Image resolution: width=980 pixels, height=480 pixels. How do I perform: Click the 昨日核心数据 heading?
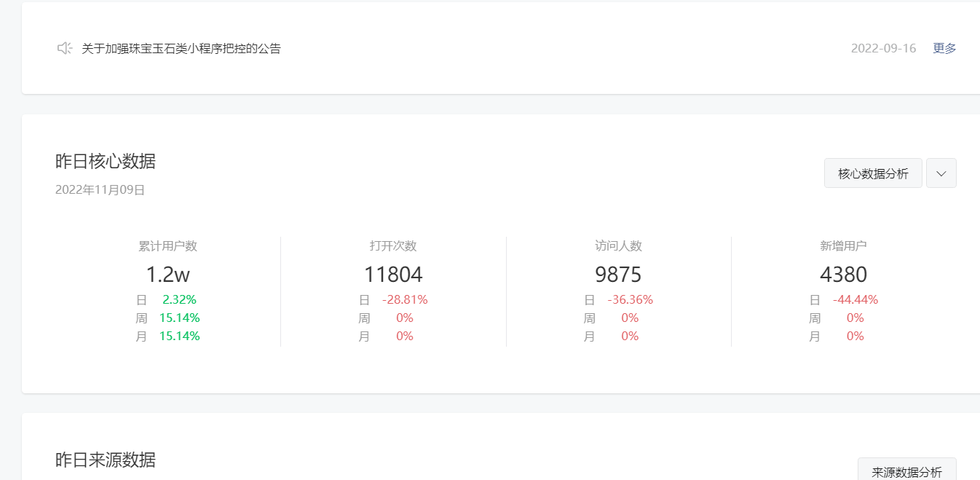106,161
